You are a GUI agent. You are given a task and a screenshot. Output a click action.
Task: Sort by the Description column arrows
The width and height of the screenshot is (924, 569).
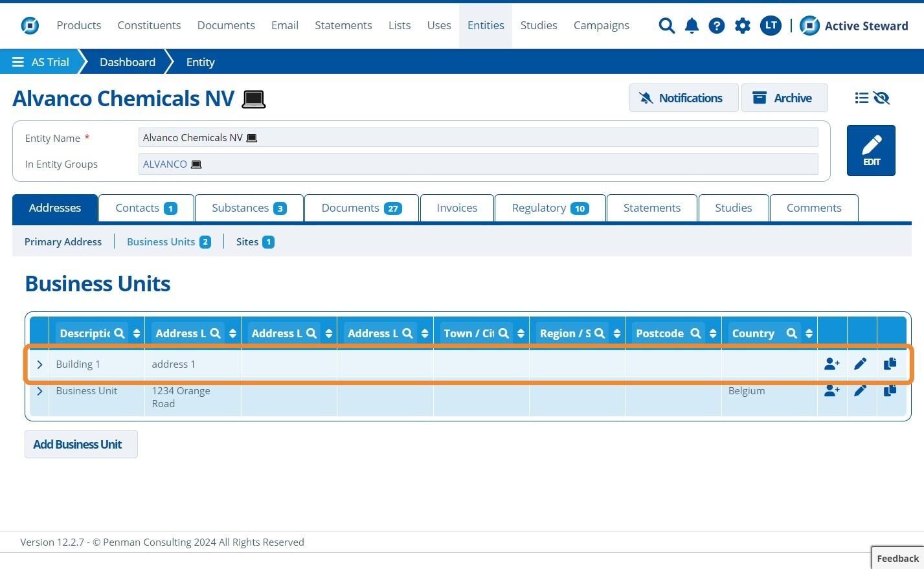(x=137, y=333)
